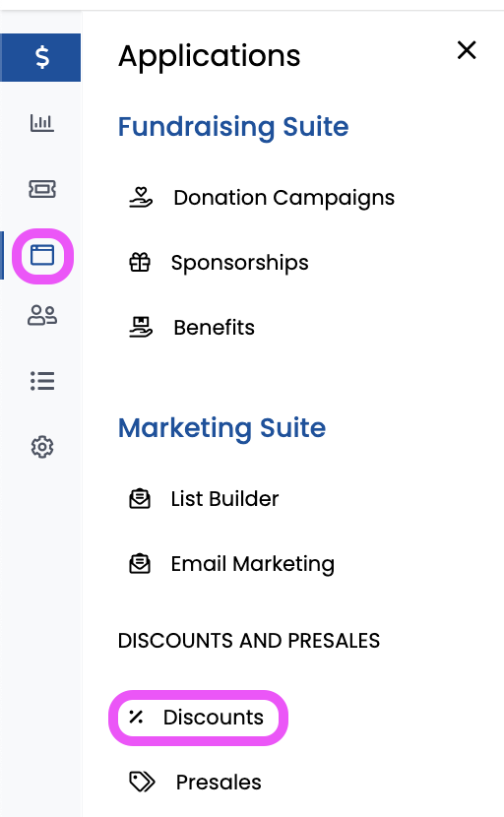Click the List Builder envelope icon
The width and height of the screenshot is (504, 817).
click(140, 499)
